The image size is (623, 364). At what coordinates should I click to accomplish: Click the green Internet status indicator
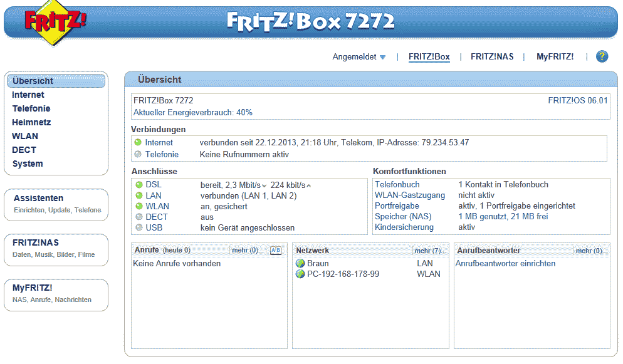(138, 142)
